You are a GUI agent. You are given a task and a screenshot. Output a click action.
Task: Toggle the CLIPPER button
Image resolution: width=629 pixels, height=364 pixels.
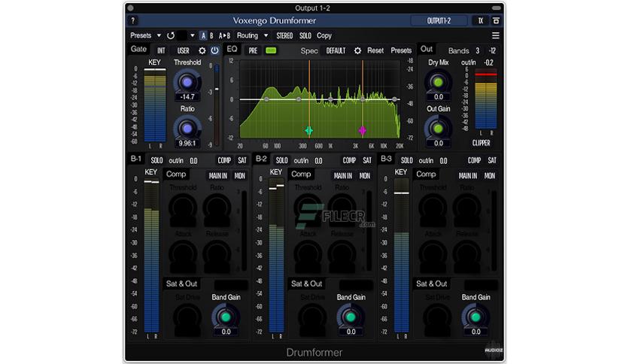tap(481, 143)
